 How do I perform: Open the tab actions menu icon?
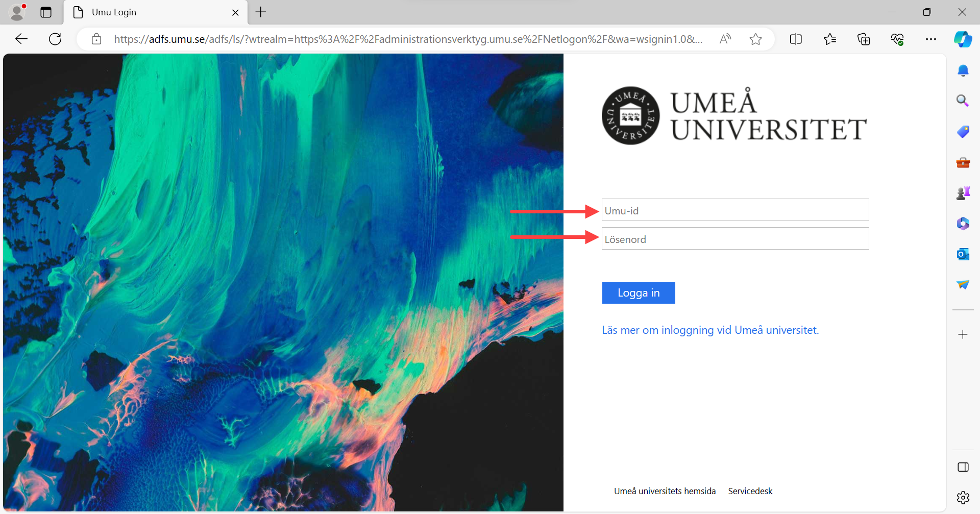(46, 12)
